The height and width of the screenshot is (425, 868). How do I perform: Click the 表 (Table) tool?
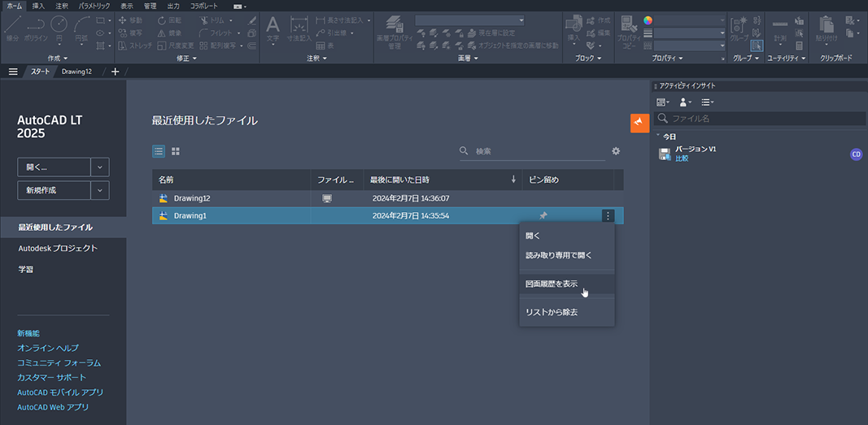pos(325,46)
